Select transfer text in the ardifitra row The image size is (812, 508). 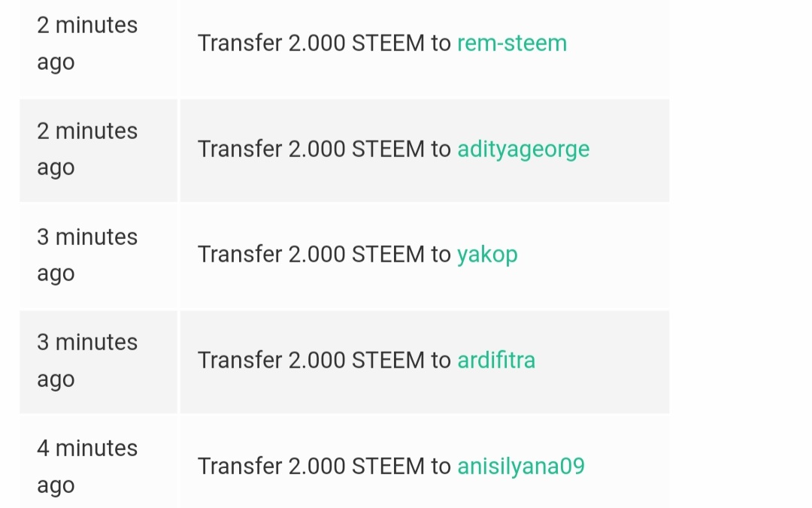(324, 360)
